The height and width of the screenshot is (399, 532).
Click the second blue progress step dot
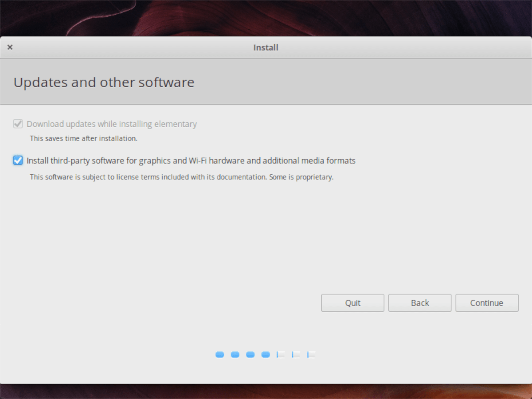pos(235,355)
